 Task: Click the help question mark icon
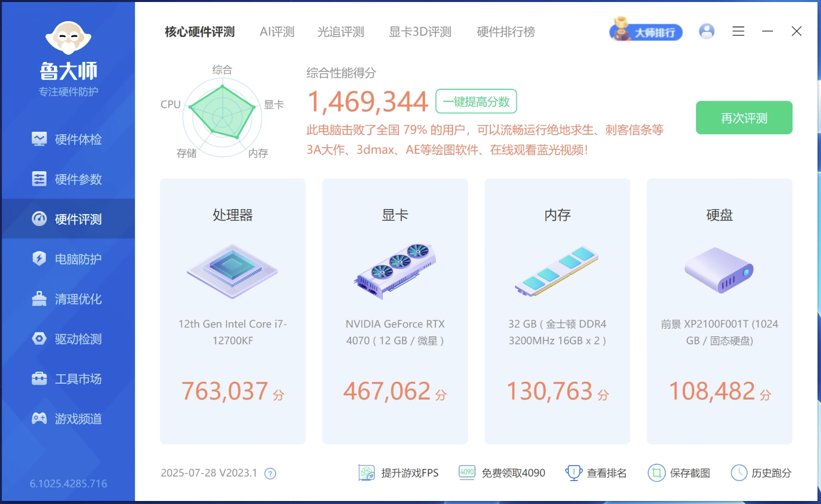tap(270, 474)
